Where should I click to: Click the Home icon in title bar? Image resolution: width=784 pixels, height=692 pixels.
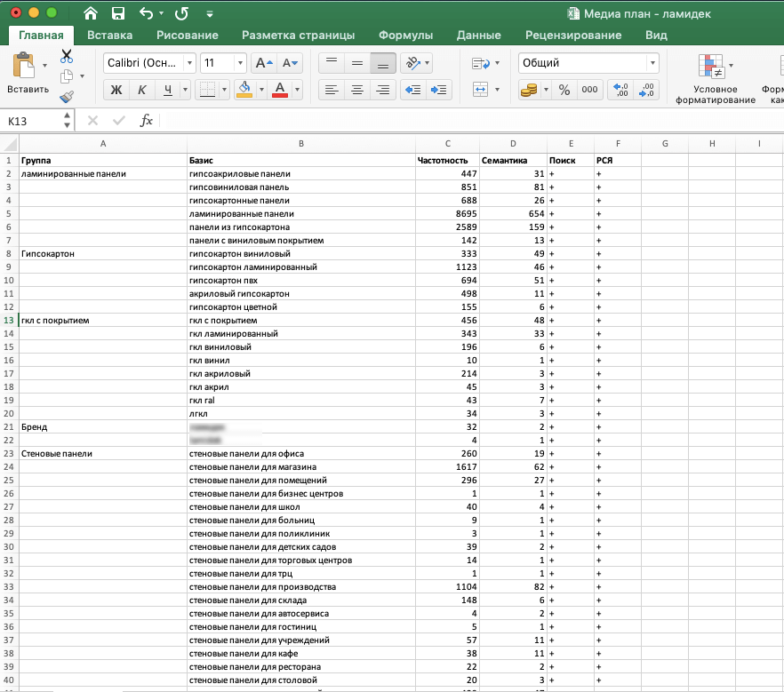coord(91,13)
